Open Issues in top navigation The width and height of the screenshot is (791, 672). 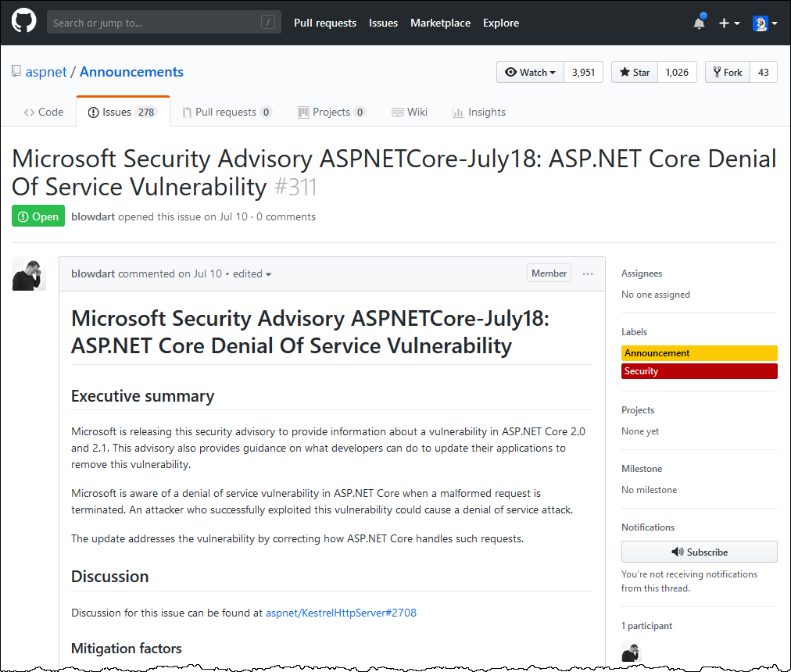coord(383,23)
